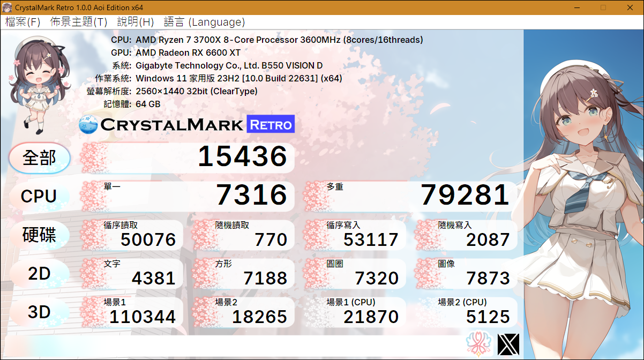The width and height of the screenshot is (644, 360).
Task: Open the 佈景主題(T) menu
Action: pyautogui.click(x=78, y=22)
